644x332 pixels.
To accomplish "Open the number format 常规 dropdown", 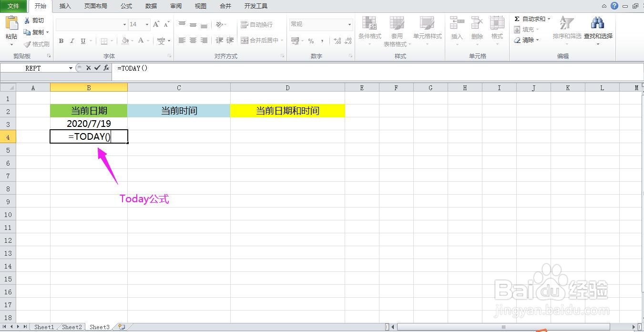I will 349,24.
